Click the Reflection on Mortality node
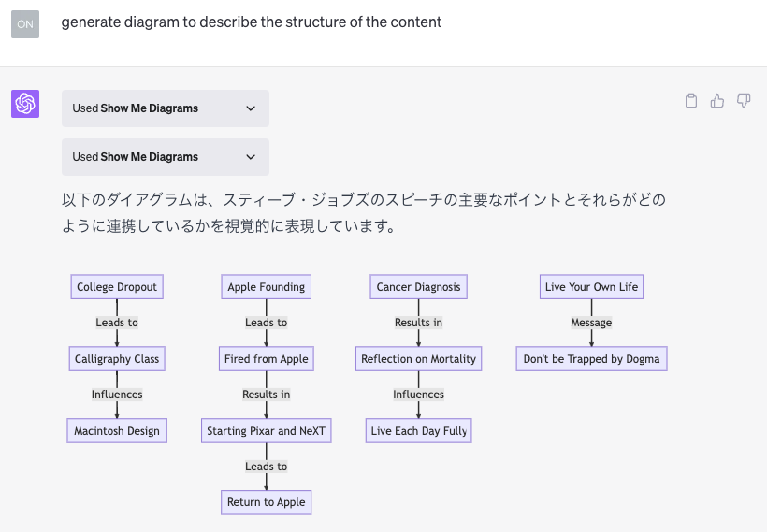Screen dimensions: 767x532 click(x=418, y=359)
